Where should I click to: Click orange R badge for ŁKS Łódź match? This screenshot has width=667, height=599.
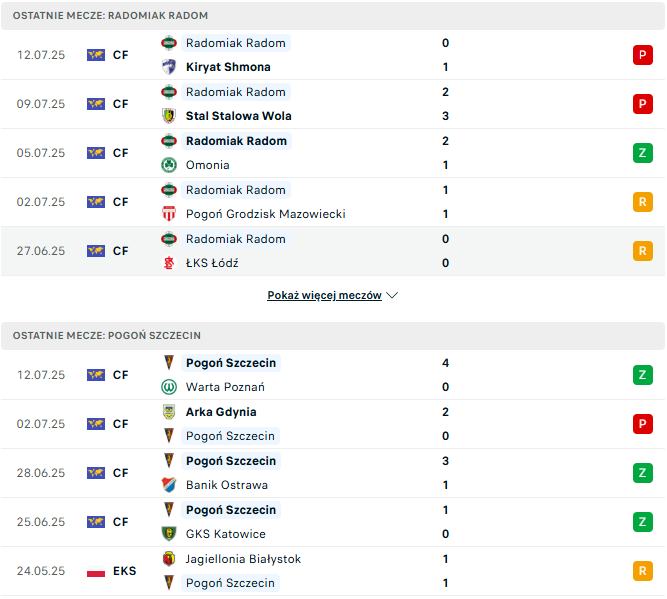643,251
